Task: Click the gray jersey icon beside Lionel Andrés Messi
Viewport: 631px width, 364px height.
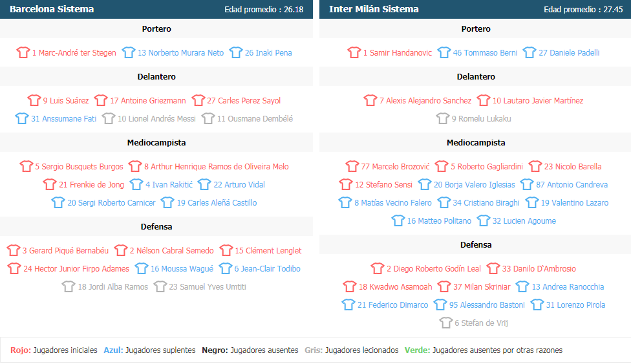Action: [x=108, y=119]
